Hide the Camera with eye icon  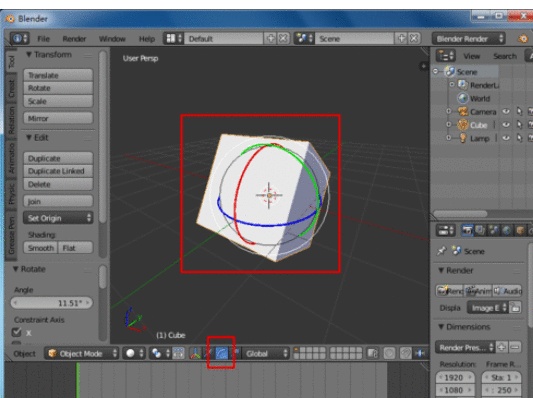tap(506, 111)
